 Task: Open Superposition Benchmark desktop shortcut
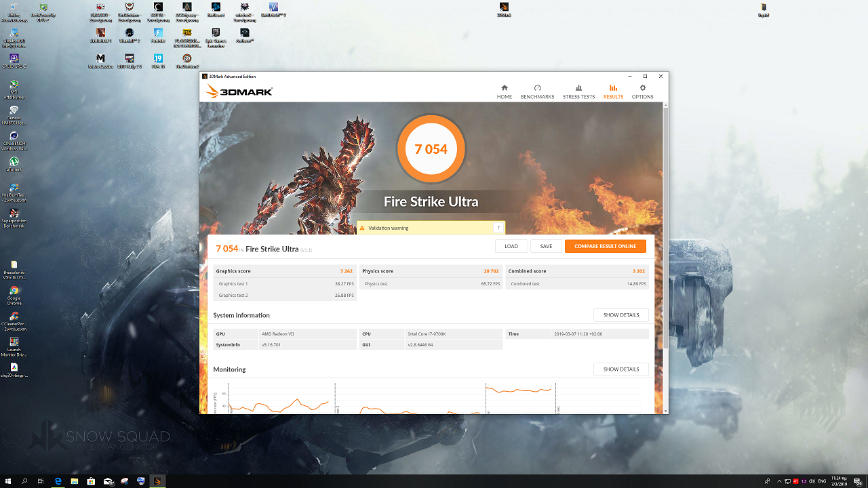14,219
